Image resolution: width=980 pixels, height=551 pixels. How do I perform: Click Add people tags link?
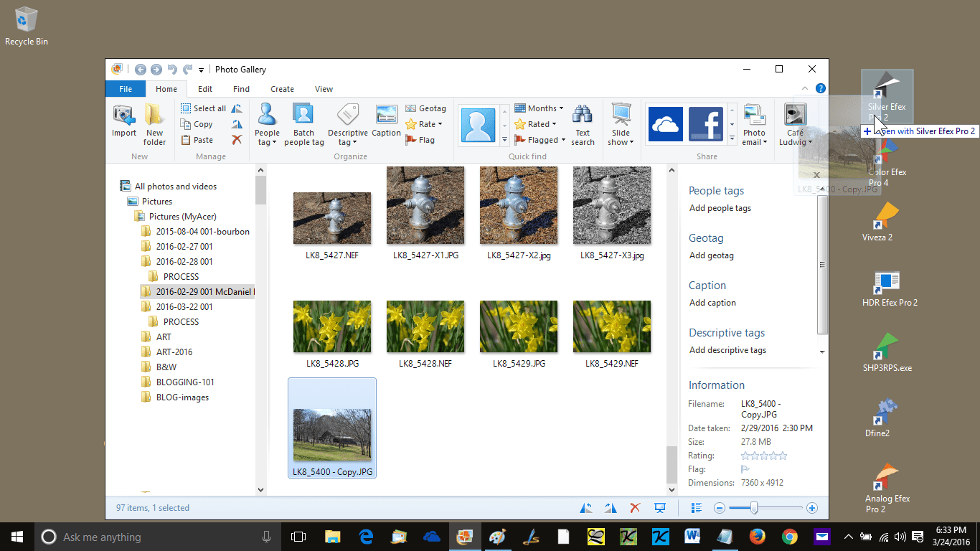[720, 208]
